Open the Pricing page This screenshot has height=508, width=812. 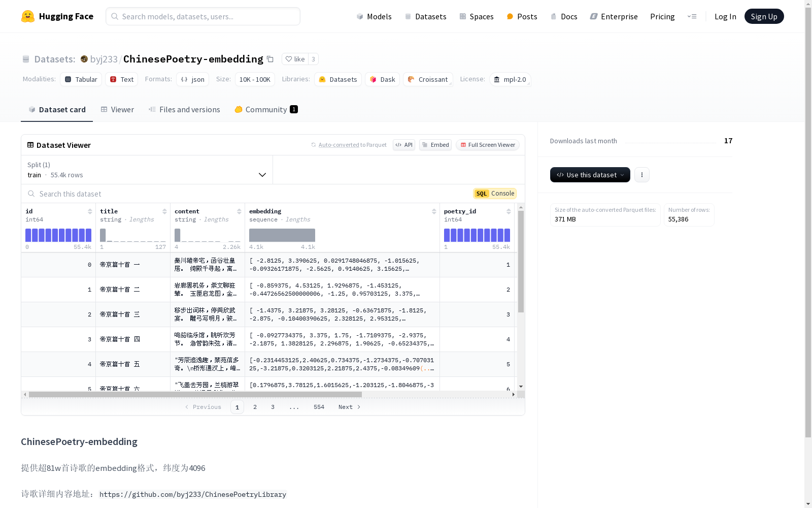[662, 16]
